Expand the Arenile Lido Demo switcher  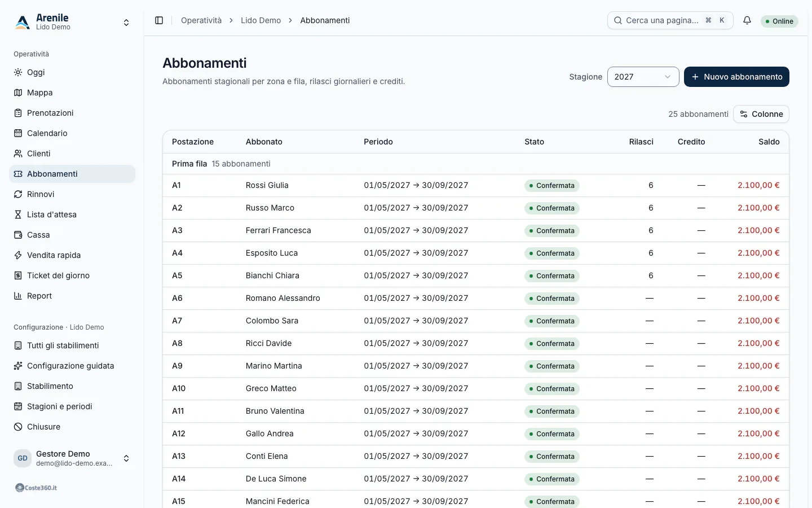(72, 22)
